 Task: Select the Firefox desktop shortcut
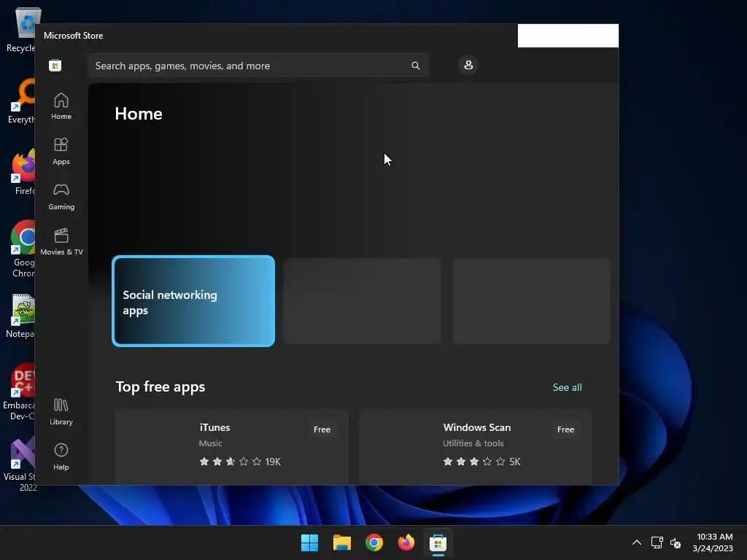[x=23, y=172]
